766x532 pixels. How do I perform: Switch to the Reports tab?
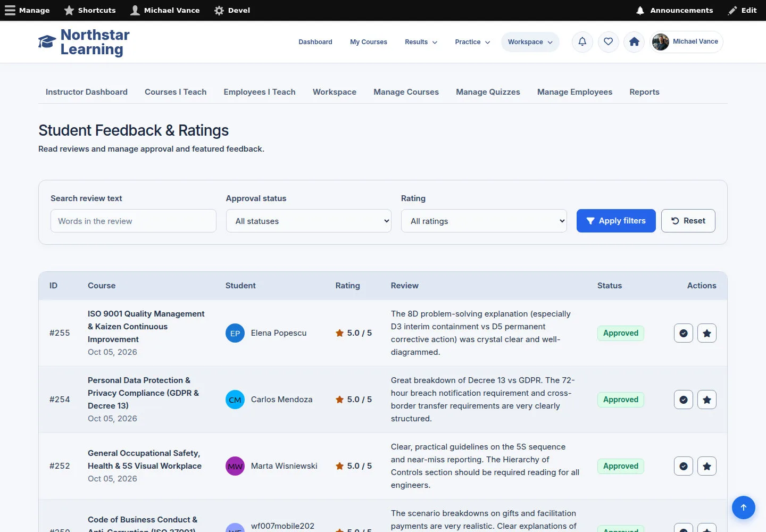click(x=644, y=92)
